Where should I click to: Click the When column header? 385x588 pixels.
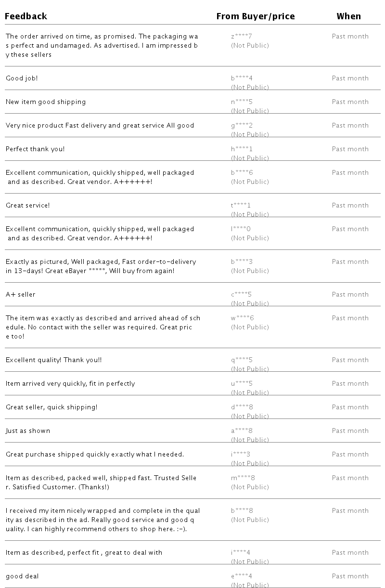[348, 16]
